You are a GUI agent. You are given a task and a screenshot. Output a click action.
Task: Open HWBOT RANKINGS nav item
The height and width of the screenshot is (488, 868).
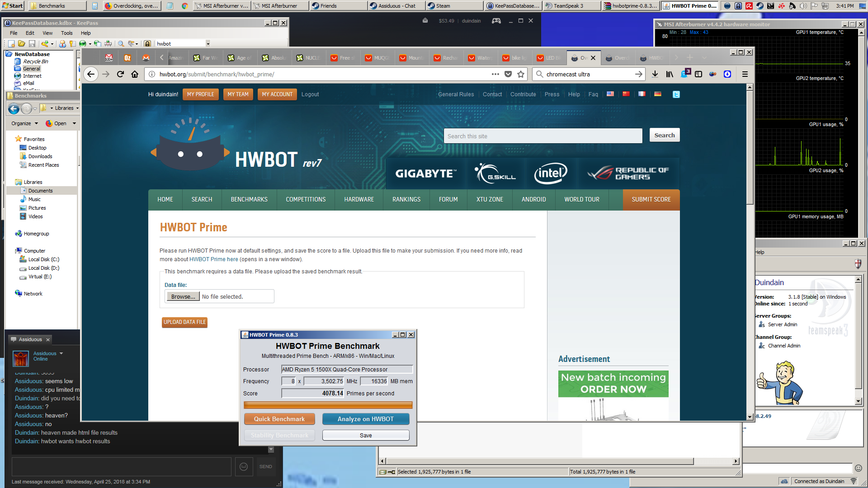(406, 199)
